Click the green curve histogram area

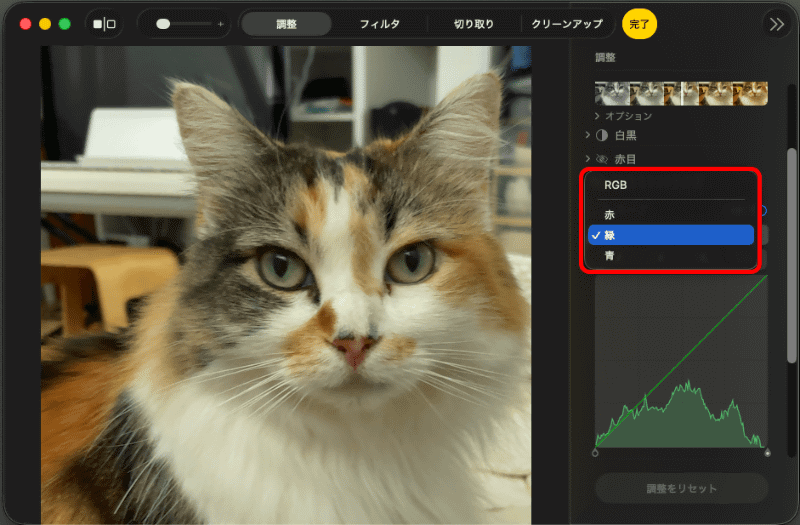(681, 362)
